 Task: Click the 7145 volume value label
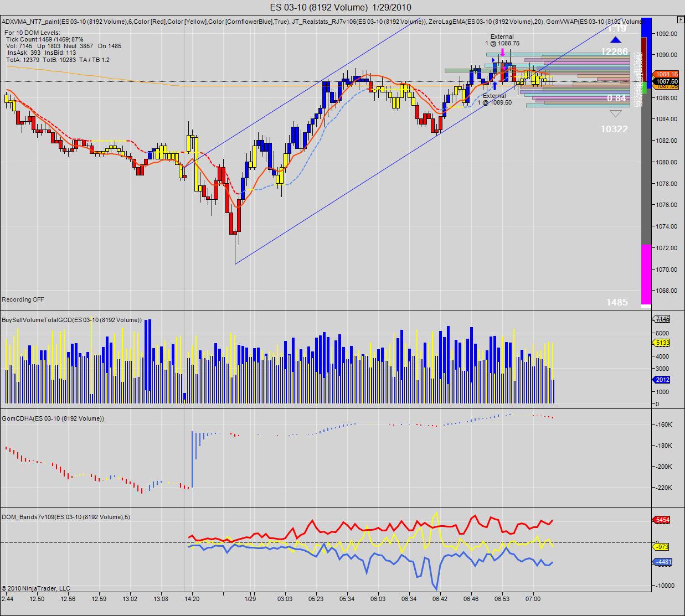pos(662,319)
